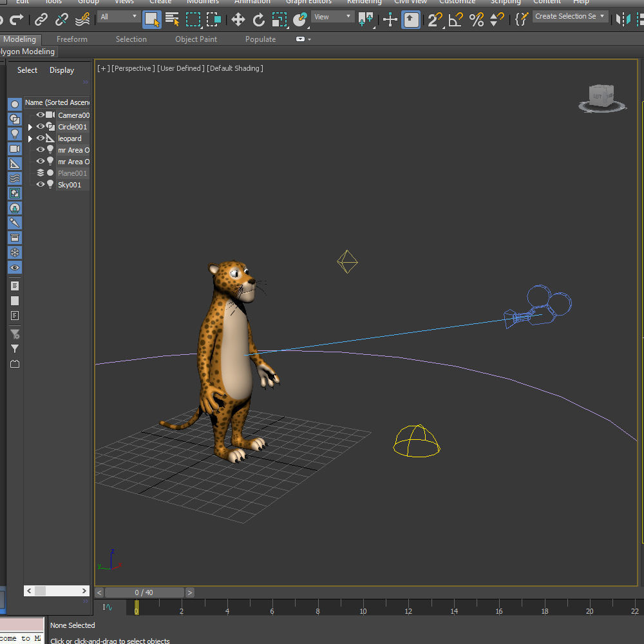Click the explorer filter funnel icon
The width and height of the screenshot is (644, 644).
(x=15, y=348)
